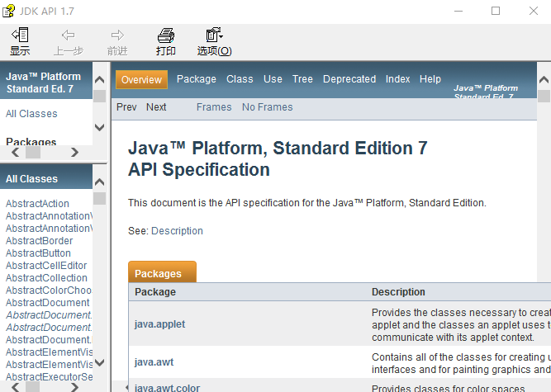Open the java.awt package link

pos(154,362)
